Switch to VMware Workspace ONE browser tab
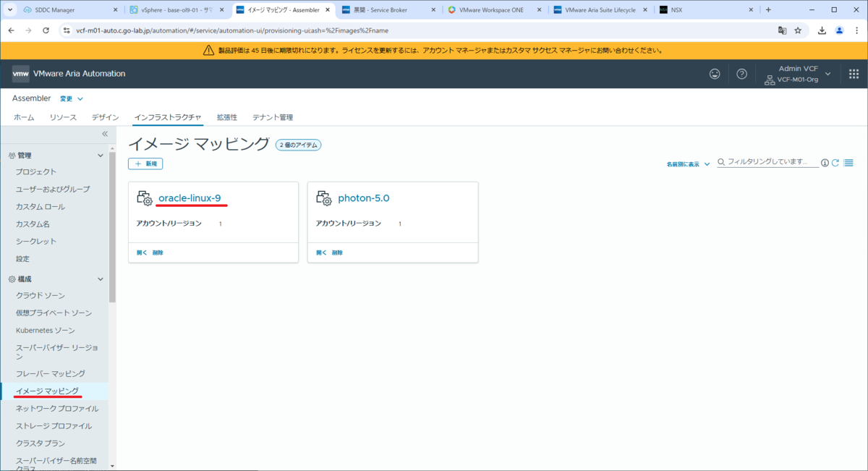The height and width of the screenshot is (471, 868). [x=495, y=10]
